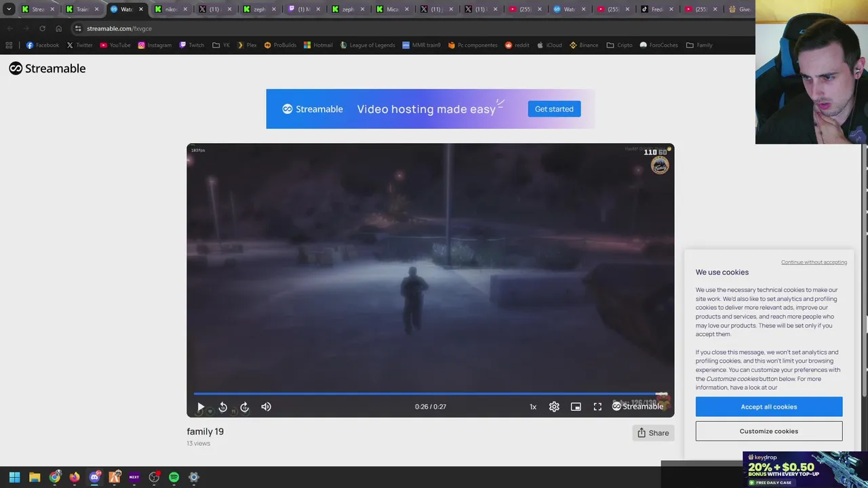868x488 pixels.
Task: Open the Twitch bookmark
Action: tap(191, 45)
